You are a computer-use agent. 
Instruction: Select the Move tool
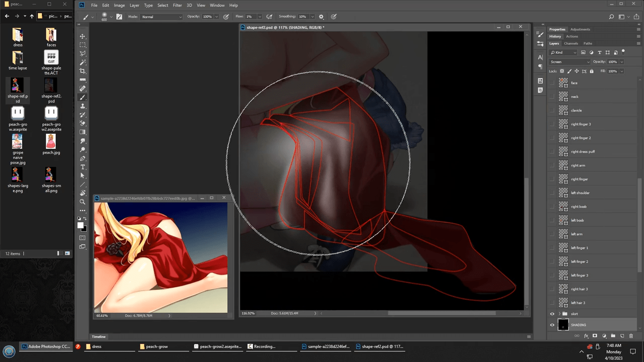pos(83,37)
